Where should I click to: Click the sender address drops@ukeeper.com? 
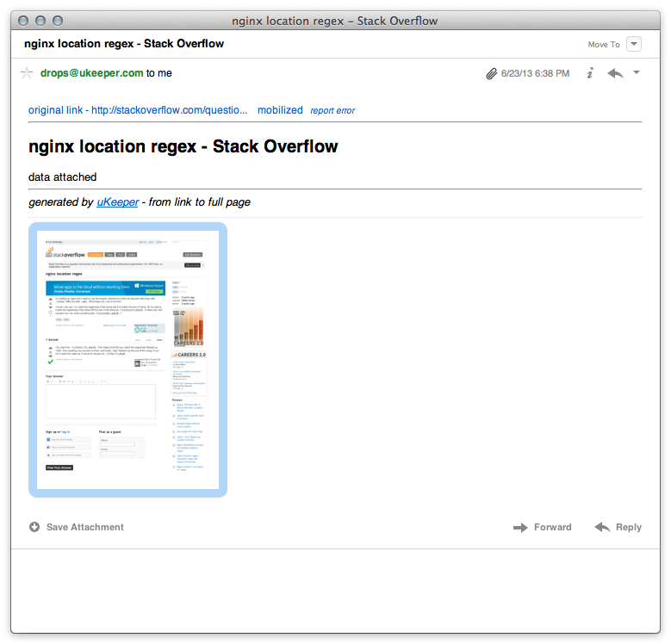[91, 73]
